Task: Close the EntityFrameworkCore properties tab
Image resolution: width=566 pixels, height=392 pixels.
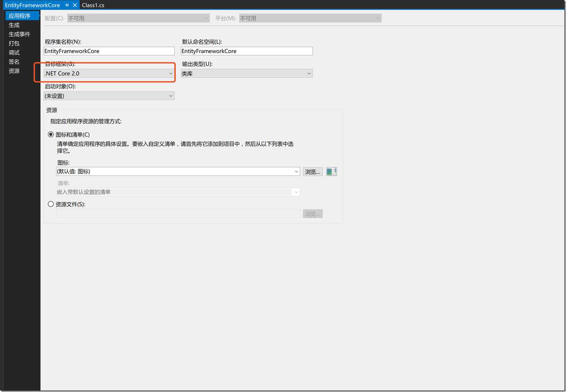Action: (x=75, y=5)
